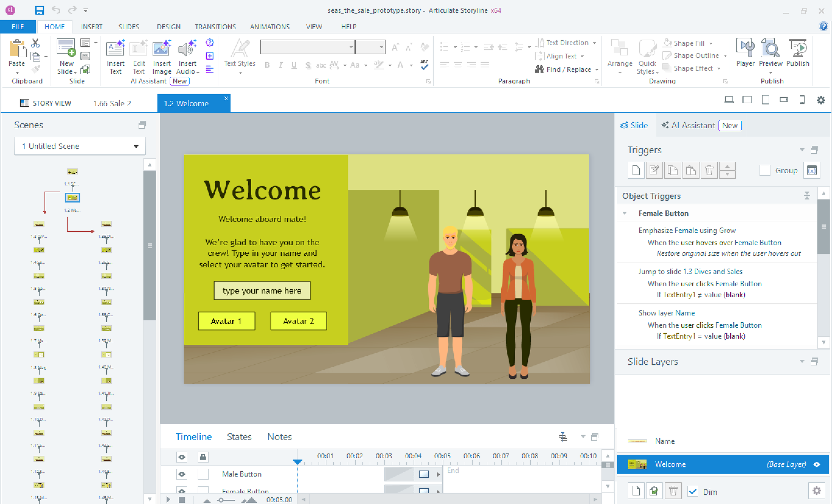Hide the Male Button on the timeline
Screen dimensions: 832x504
point(182,474)
